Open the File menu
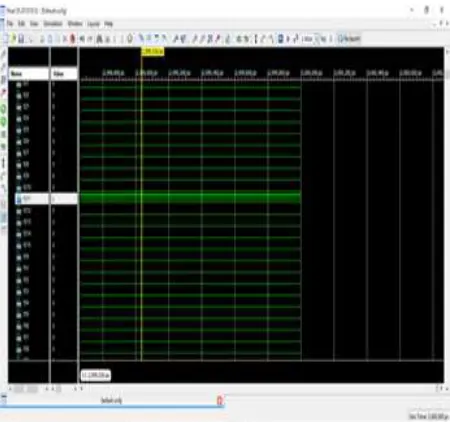450x422 pixels. pos(10,24)
